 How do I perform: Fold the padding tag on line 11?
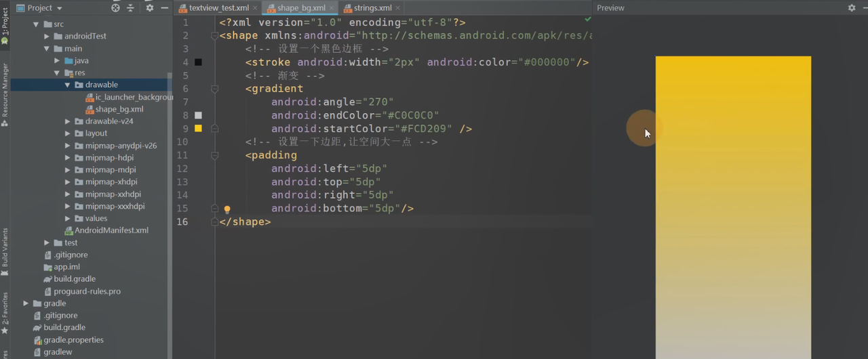point(215,155)
